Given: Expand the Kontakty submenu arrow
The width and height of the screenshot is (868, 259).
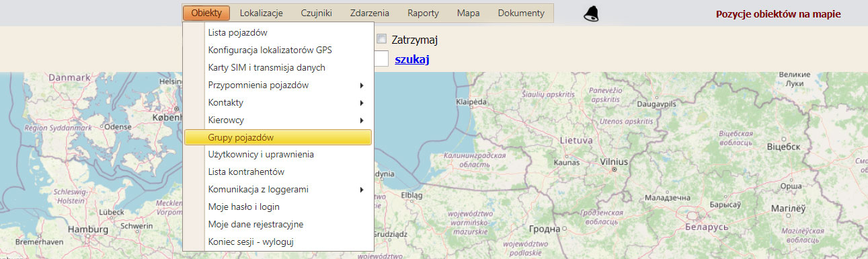Looking at the screenshot, I should [362, 103].
